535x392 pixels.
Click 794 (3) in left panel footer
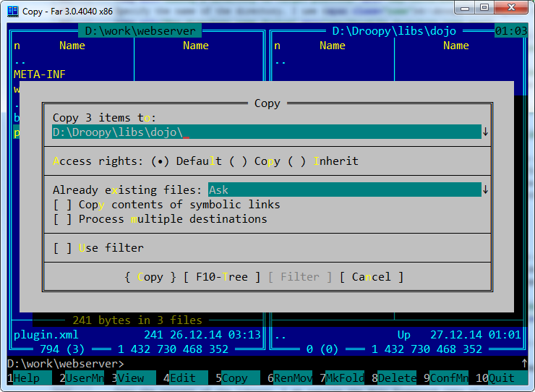pos(62,349)
